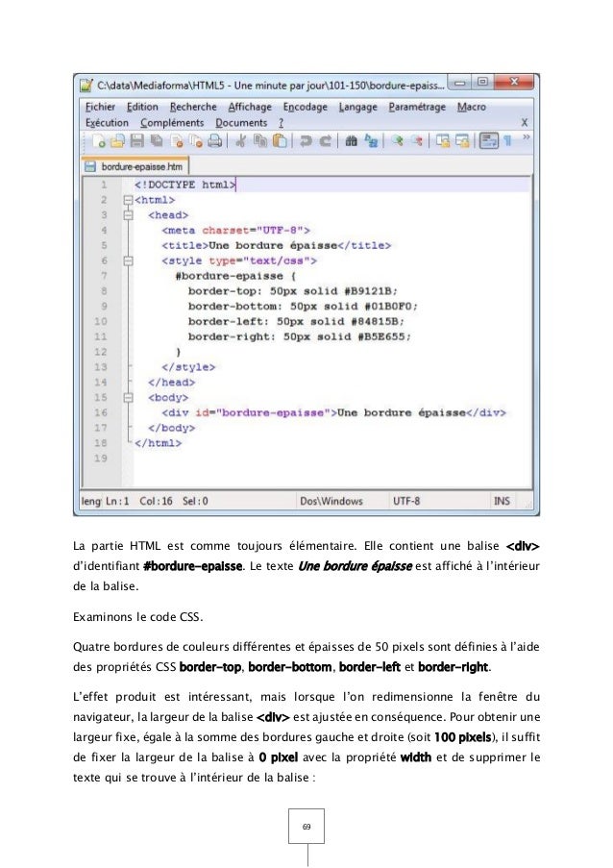The height and width of the screenshot is (868, 613).
Task: Open the ? help menu
Action: [281, 123]
